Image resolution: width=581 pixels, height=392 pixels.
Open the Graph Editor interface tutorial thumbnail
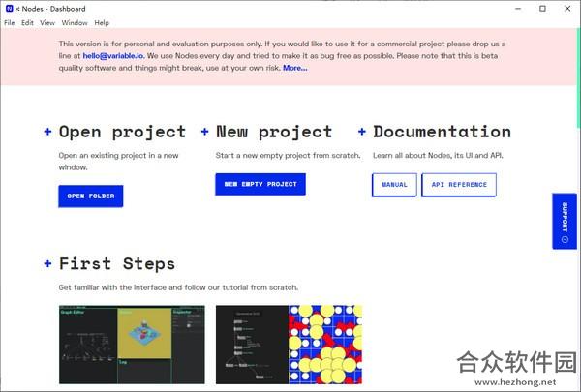click(x=132, y=345)
